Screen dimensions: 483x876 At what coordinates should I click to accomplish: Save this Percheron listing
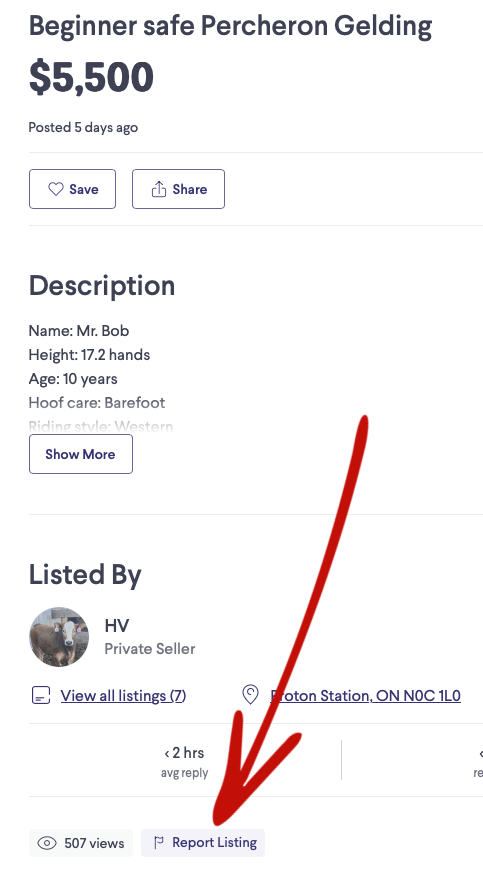pyautogui.click(x=72, y=189)
